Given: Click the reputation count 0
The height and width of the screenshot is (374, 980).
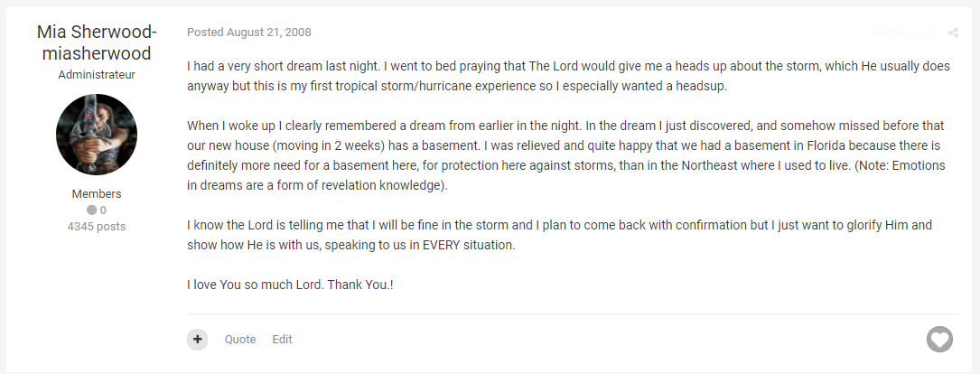Looking at the screenshot, I should pyautogui.click(x=103, y=210).
